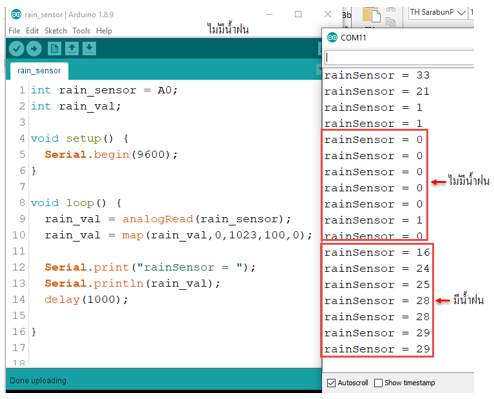
Task: Maximize the Arduino IDE window
Action: (x=298, y=14)
